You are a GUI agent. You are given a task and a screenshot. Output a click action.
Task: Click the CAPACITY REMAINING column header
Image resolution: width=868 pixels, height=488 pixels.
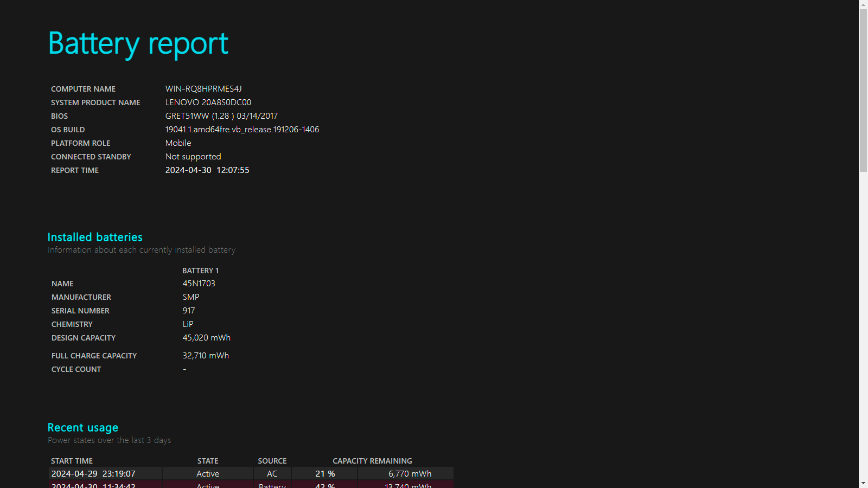372,461
